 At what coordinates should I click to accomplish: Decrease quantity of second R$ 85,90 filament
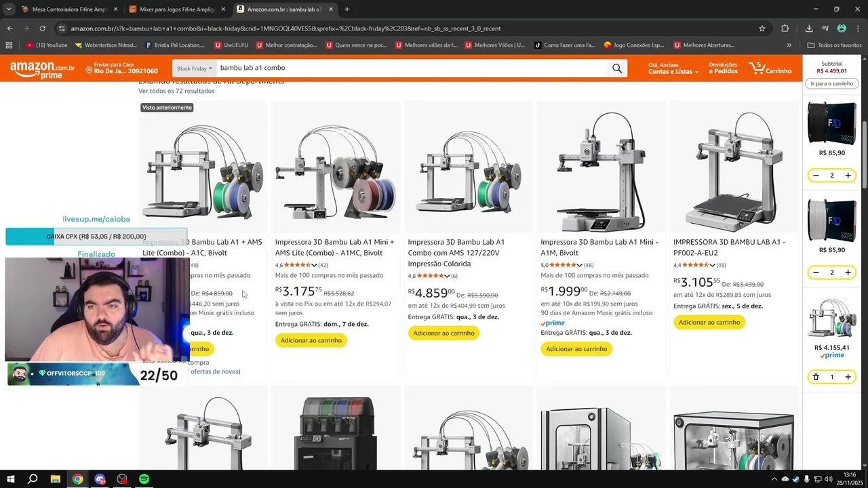816,272
